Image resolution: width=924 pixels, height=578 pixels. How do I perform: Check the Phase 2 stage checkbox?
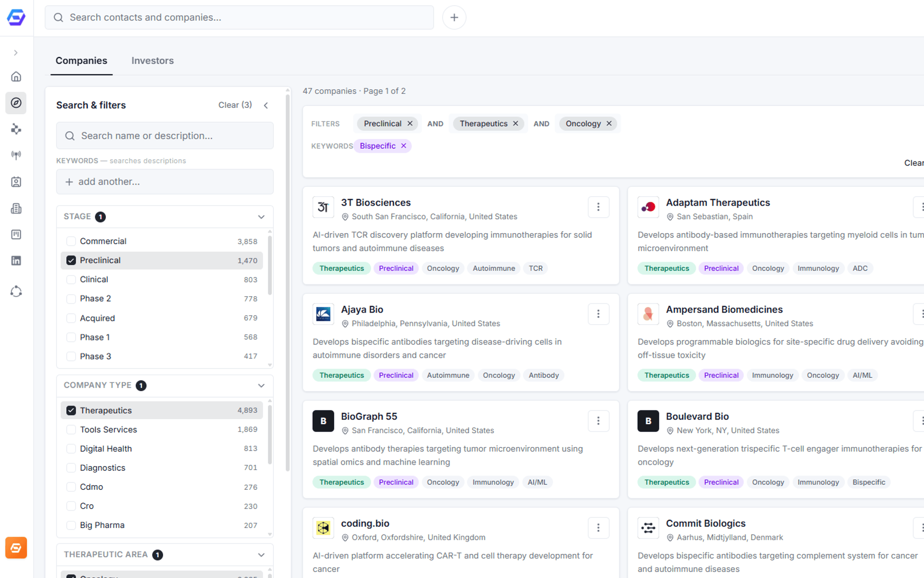coord(71,299)
